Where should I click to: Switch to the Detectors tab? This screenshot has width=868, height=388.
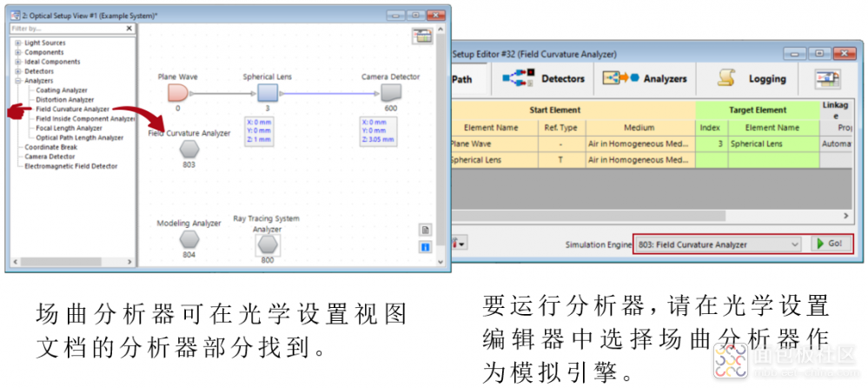point(543,79)
